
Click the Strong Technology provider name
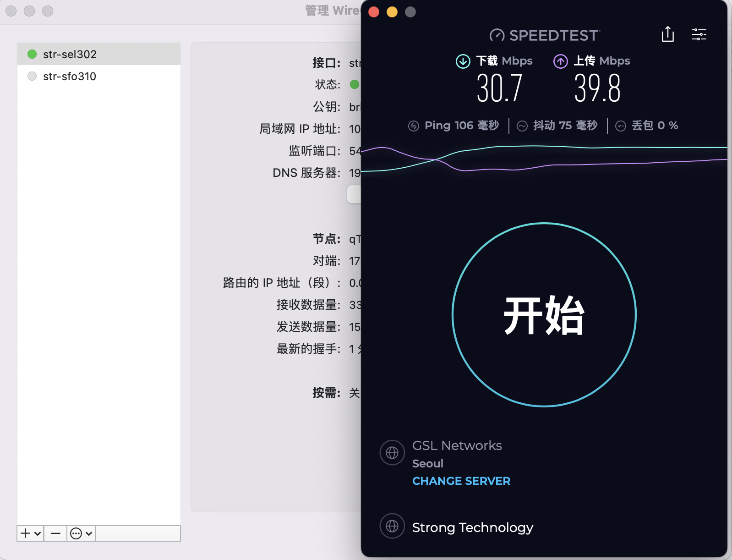coord(473,527)
